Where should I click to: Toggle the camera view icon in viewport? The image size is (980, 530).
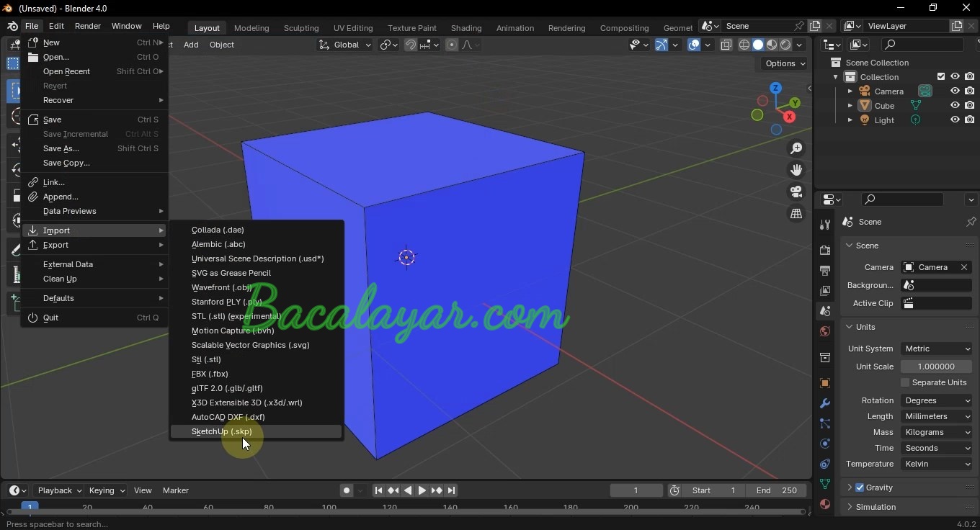(796, 192)
